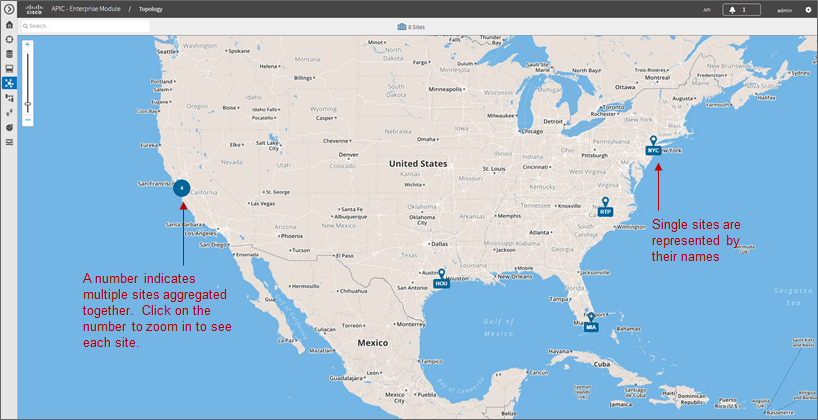Open the Device Inventory stack icon
This screenshot has width=818, height=420.
9,54
